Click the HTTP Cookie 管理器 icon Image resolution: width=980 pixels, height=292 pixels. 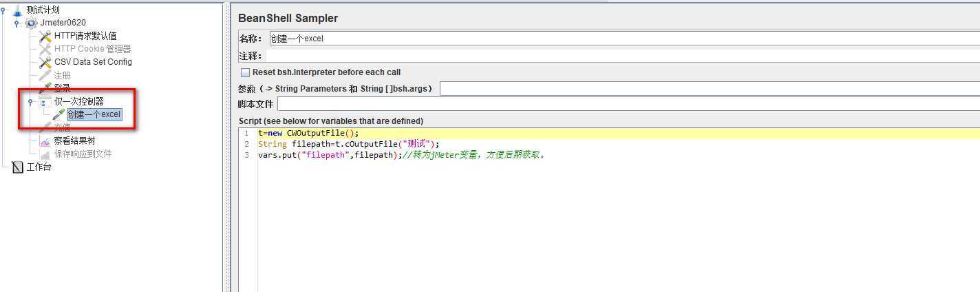click(45, 49)
